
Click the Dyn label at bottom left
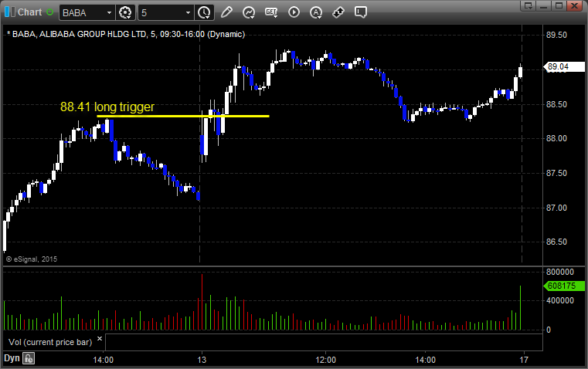(12, 358)
